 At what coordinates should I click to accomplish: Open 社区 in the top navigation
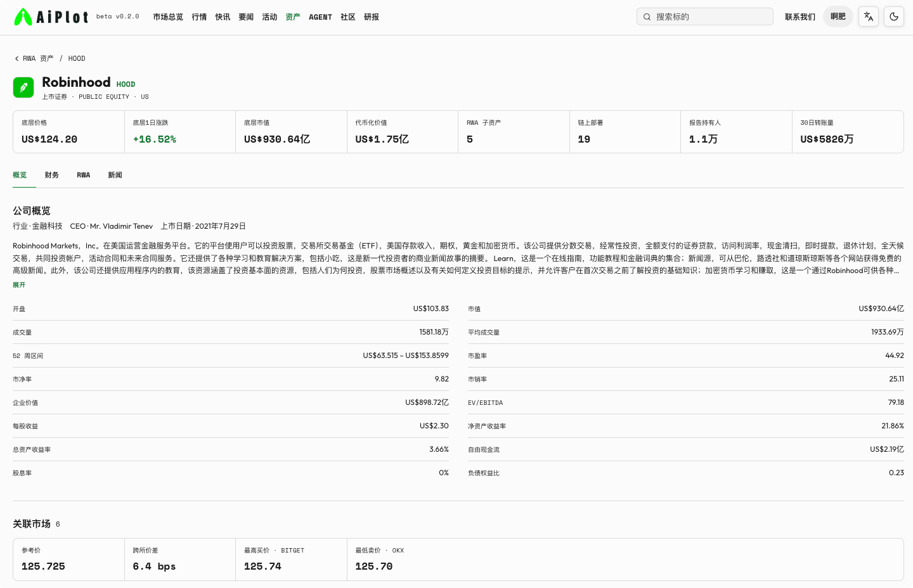point(348,17)
